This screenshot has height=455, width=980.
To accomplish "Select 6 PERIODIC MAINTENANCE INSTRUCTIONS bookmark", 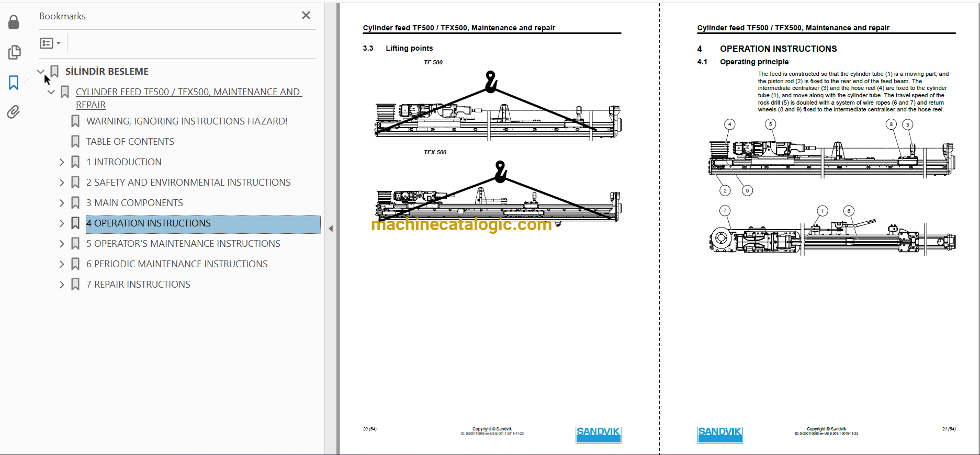I will tap(177, 264).
